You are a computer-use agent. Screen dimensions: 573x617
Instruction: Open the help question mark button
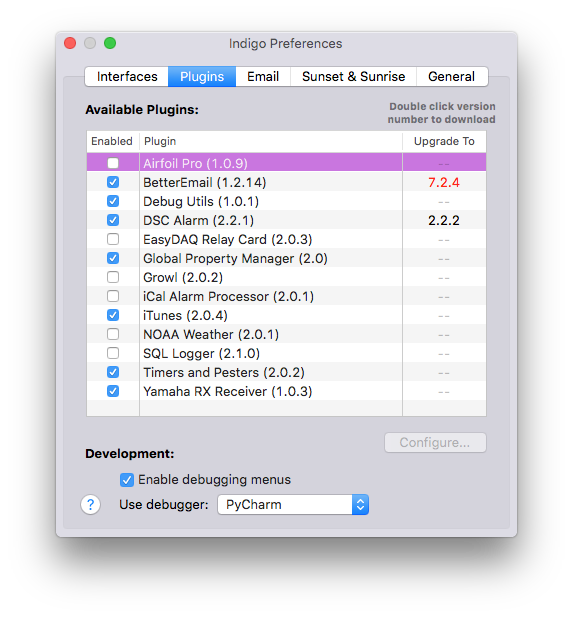[91, 504]
